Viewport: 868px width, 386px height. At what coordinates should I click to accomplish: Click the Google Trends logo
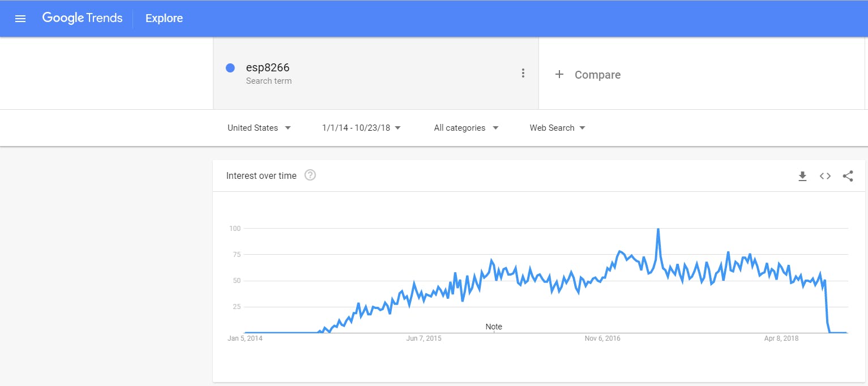click(82, 18)
